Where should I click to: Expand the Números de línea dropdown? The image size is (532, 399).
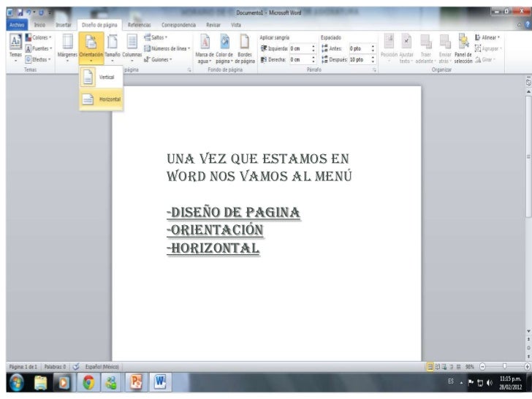coord(167,48)
